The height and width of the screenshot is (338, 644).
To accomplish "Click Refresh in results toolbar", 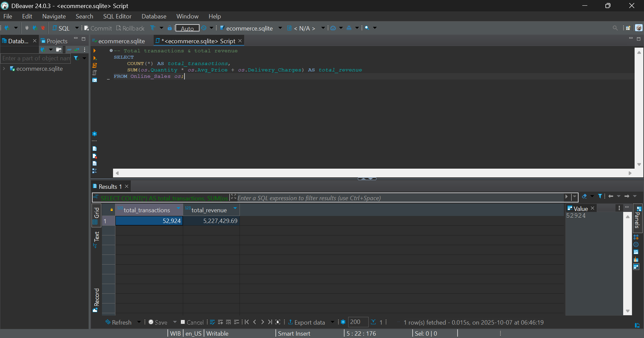I will 118,322.
